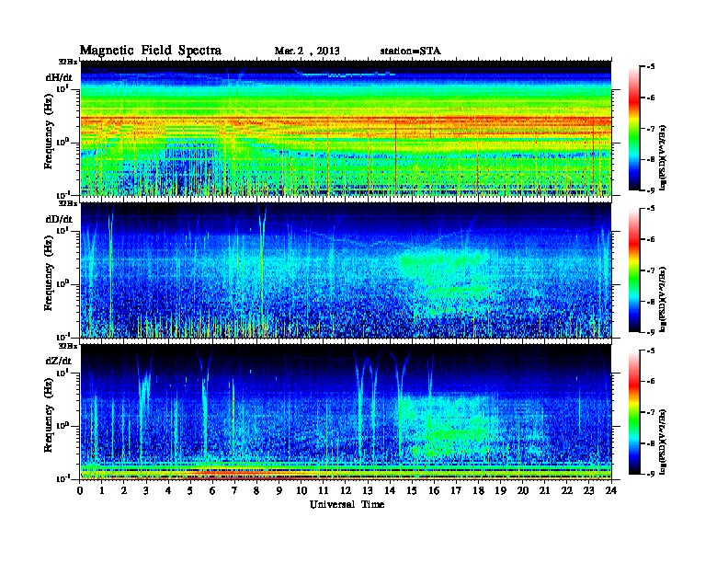Click the -5 value on dH/dt color bar
This screenshot has height=563, width=728.
coord(652,67)
